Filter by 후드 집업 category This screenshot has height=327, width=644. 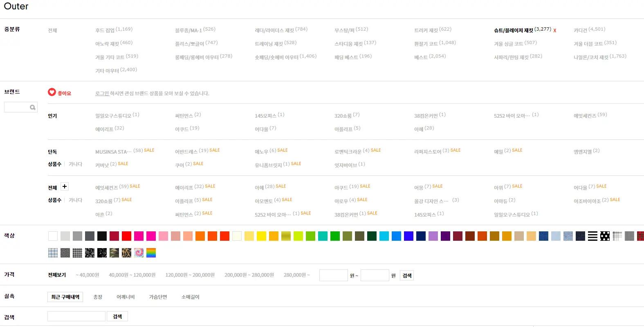[x=105, y=30]
